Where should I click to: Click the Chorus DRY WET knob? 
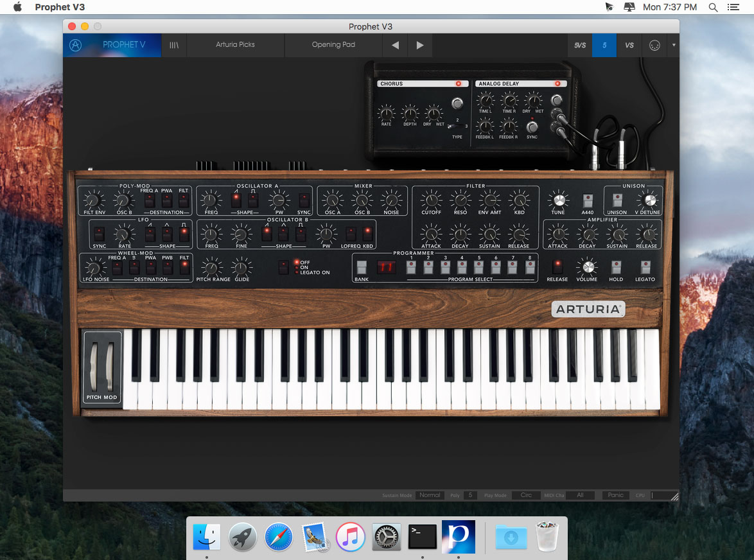[434, 114]
